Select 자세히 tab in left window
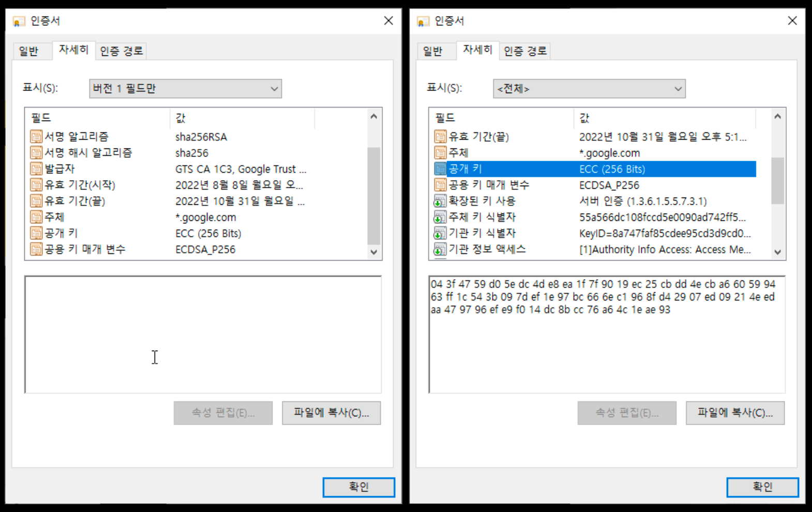The height and width of the screenshot is (512, 812). click(x=73, y=50)
